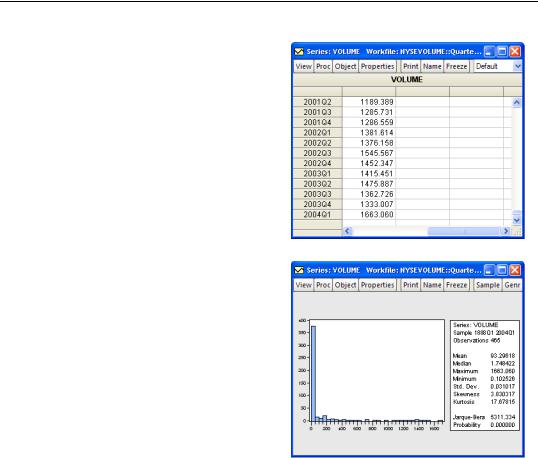Click the horizontal scrollbar right arrow
The width and height of the screenshot is (538, 458).
506,231
